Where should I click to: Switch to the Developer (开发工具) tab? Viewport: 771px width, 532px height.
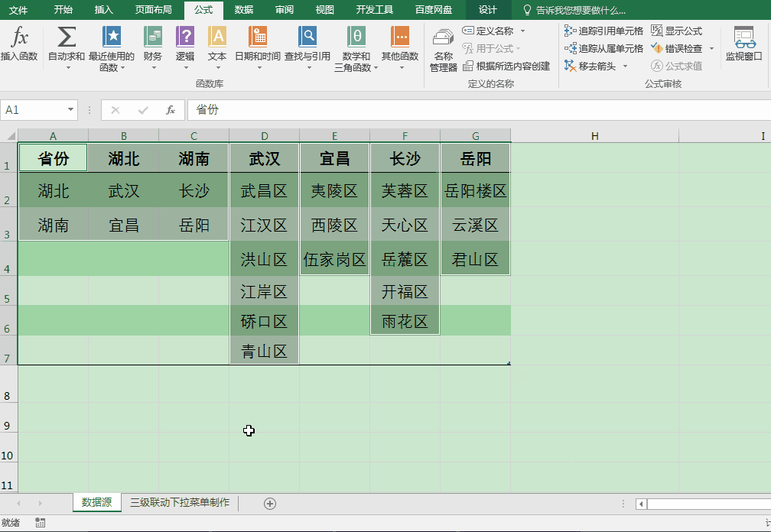375,10
